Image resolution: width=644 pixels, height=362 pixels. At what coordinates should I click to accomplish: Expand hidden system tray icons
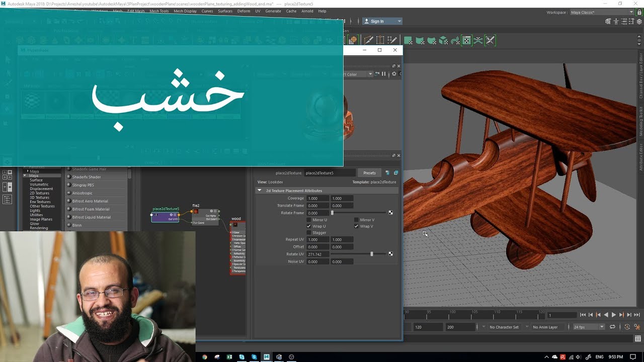coord(546,357)
